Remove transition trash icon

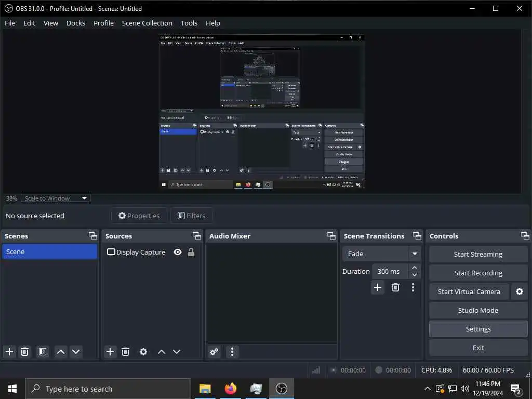tap(395, 288)
